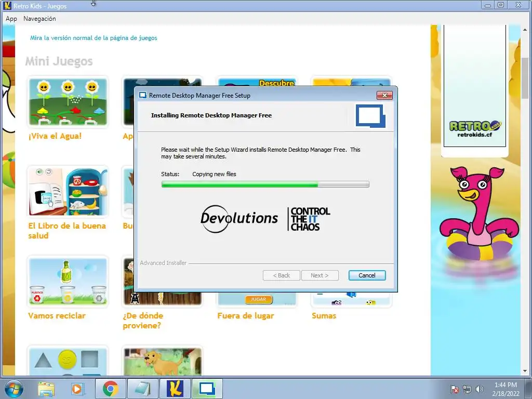Viewport: 532px width, 399px height.
Task: Click the disabled Back button
Action: pyautogui.click(x=281, y=275)
